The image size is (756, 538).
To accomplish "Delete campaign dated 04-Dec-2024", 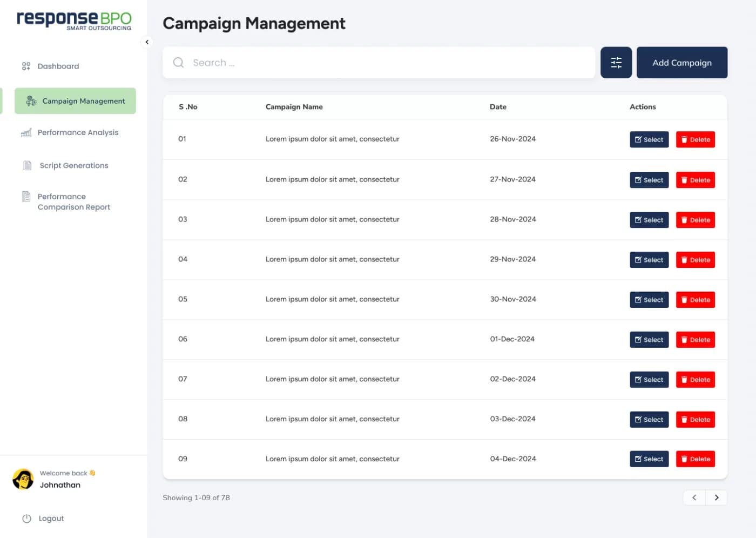I will (696, 459).
